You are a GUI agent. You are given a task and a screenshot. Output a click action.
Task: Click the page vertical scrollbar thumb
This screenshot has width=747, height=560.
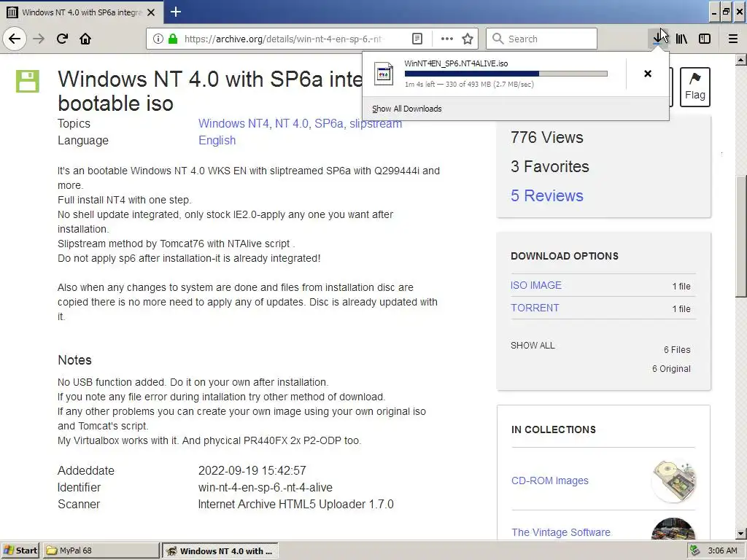[x=741, y=237]
